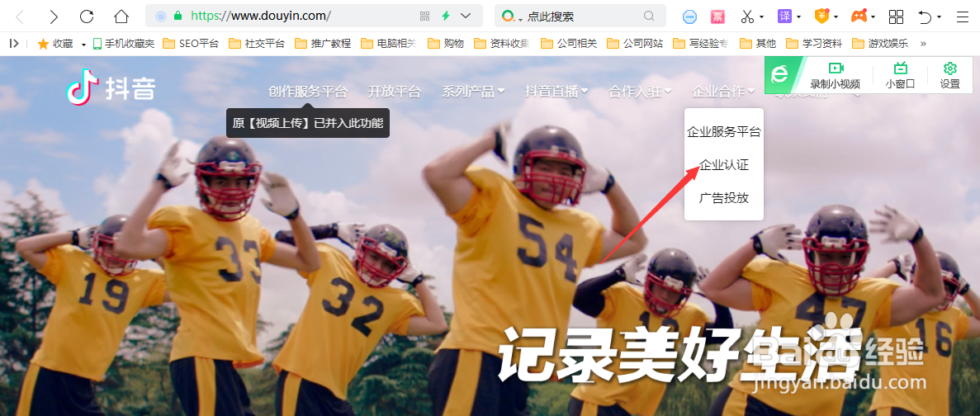The image size is (980, 416).
Task: Click the game controller icon
Action: coord(859,17)
